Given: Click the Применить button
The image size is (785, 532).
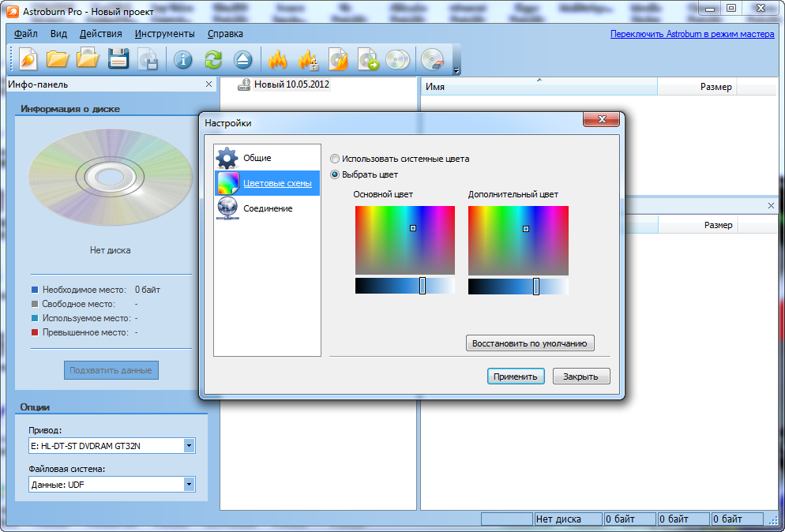Looking at the screenshot, I should pyautogui.click(x=516, y=377).
